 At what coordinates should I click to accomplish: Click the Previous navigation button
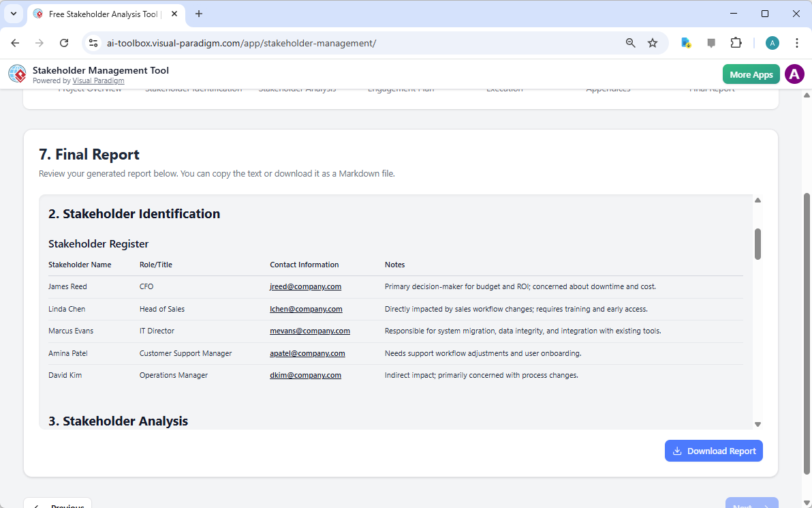point(57,505)
